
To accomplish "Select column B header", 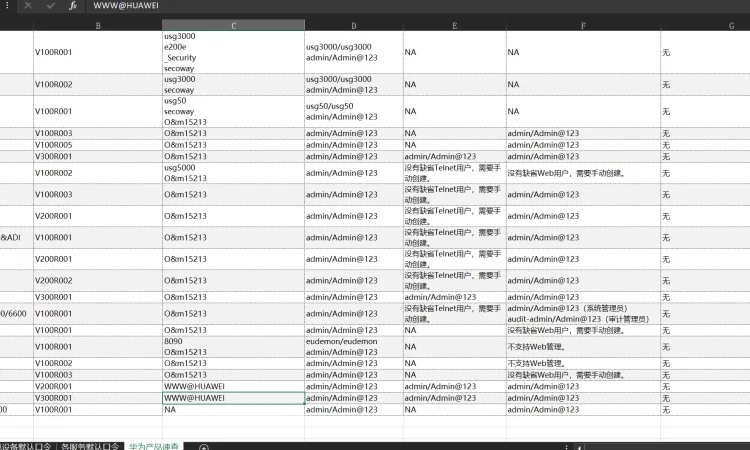I will tap(98, 25).
